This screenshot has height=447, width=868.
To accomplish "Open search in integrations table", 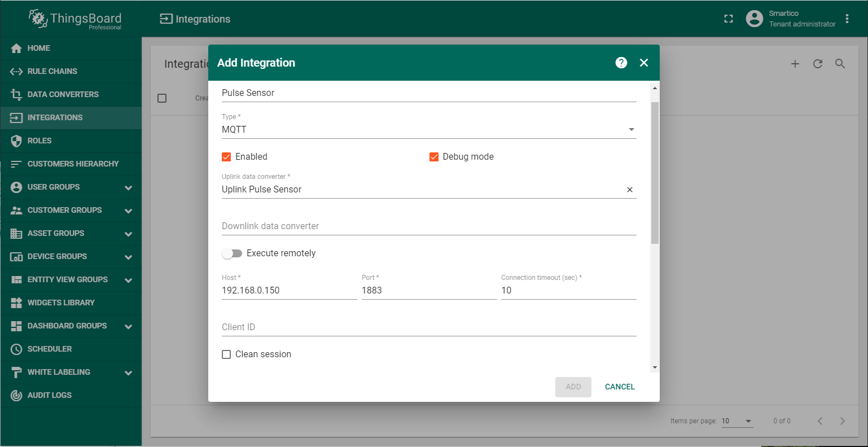I will coord(840,64).
